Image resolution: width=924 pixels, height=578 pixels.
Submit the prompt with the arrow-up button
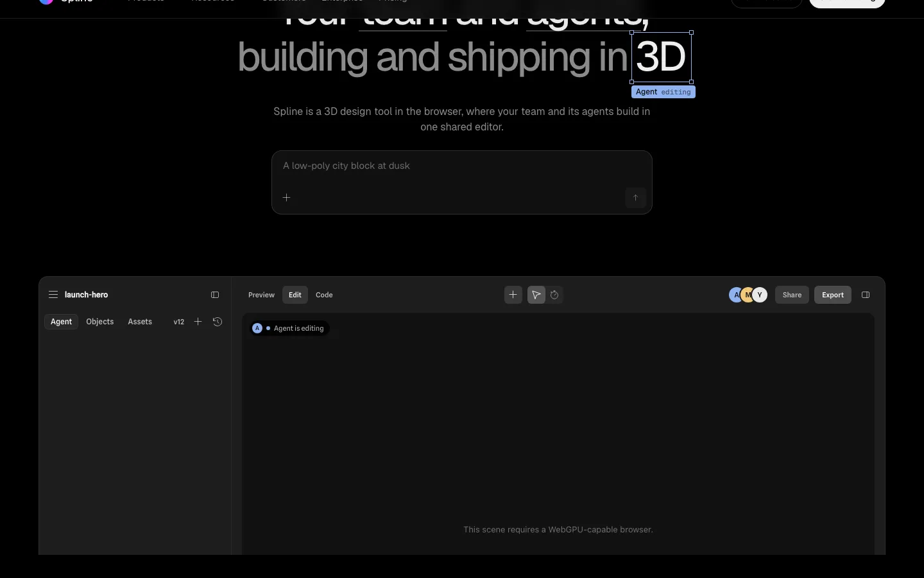pyautogui.click(x=635, y=197)
